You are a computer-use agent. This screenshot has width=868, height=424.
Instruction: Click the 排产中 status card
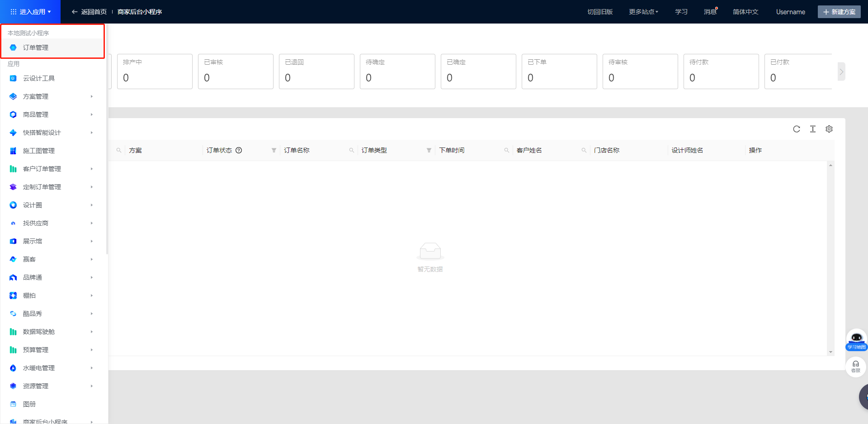tap(155, 71)
